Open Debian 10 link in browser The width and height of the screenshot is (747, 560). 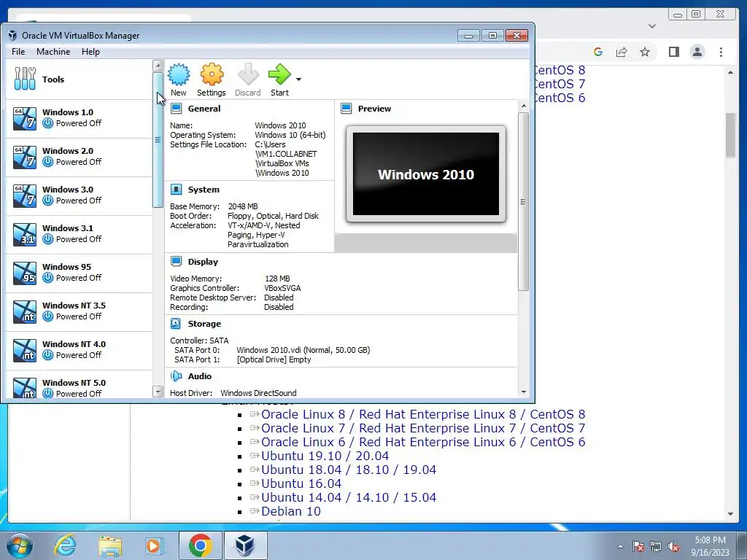tap(291, 511)
